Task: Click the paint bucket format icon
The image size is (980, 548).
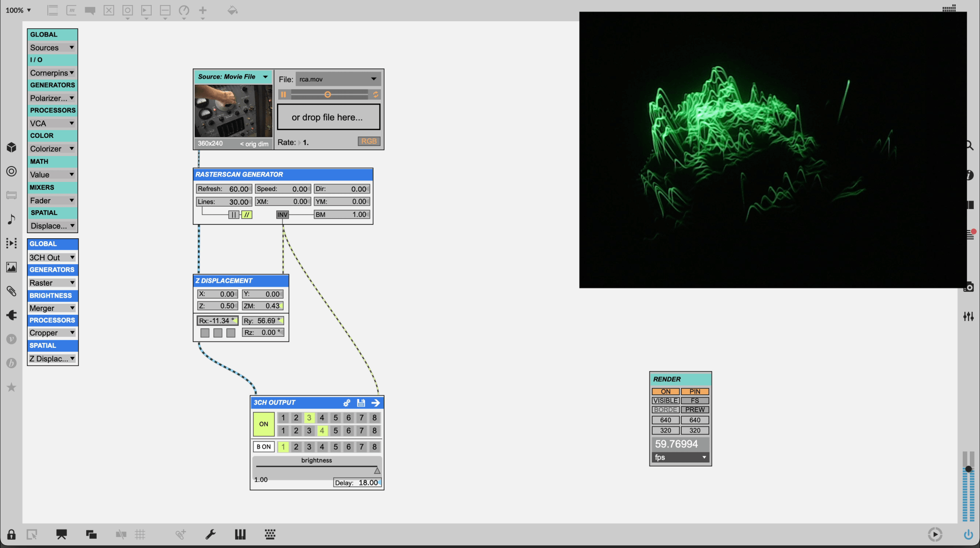Action: coord(233,10)
